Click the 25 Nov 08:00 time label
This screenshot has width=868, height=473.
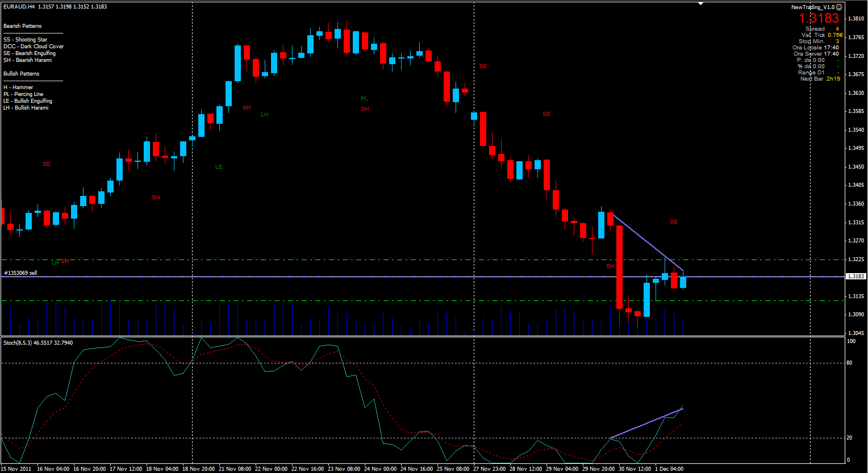453,469
